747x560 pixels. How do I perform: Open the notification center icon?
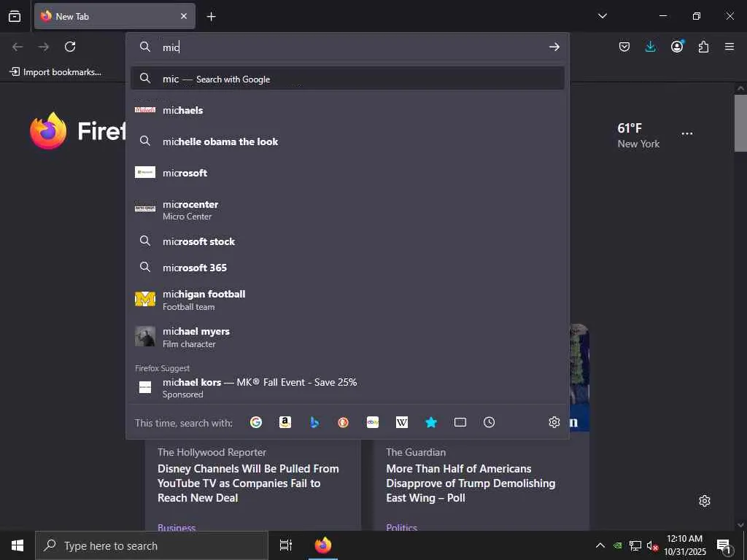click(x=724, y=545)
